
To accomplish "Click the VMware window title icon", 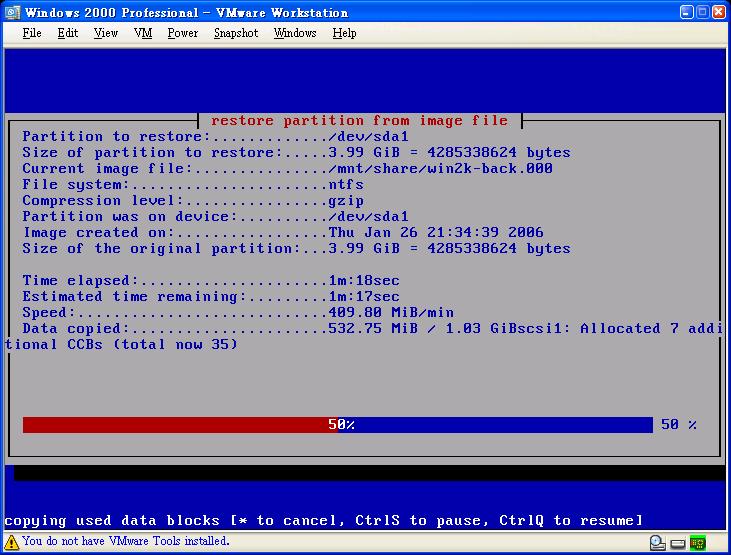I will [12, 12].
